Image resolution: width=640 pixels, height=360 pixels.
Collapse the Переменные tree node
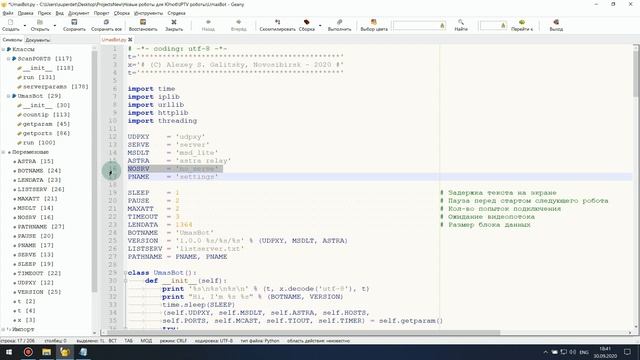point(3,152)
